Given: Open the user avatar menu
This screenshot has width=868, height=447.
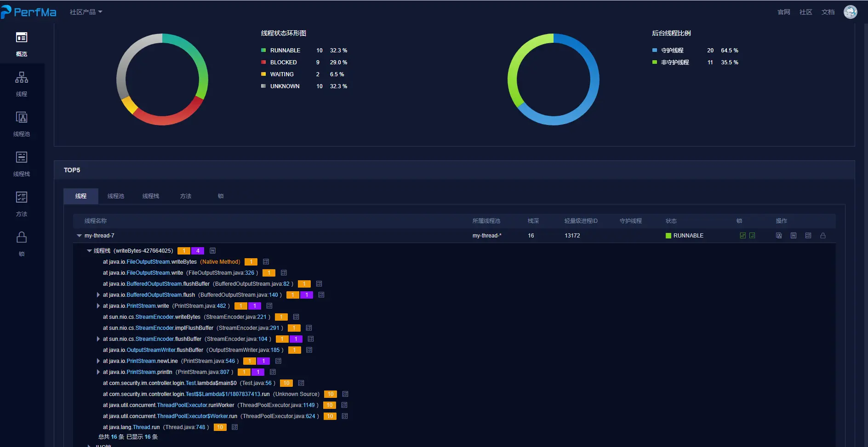Looking at the screenshot, I should coord(851,12).
